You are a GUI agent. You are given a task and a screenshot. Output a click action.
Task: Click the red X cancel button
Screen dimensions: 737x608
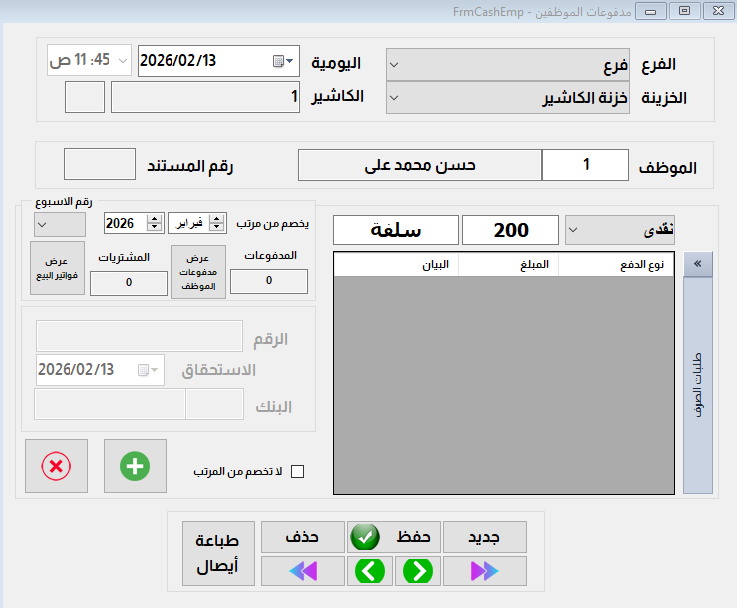[56, 467]
